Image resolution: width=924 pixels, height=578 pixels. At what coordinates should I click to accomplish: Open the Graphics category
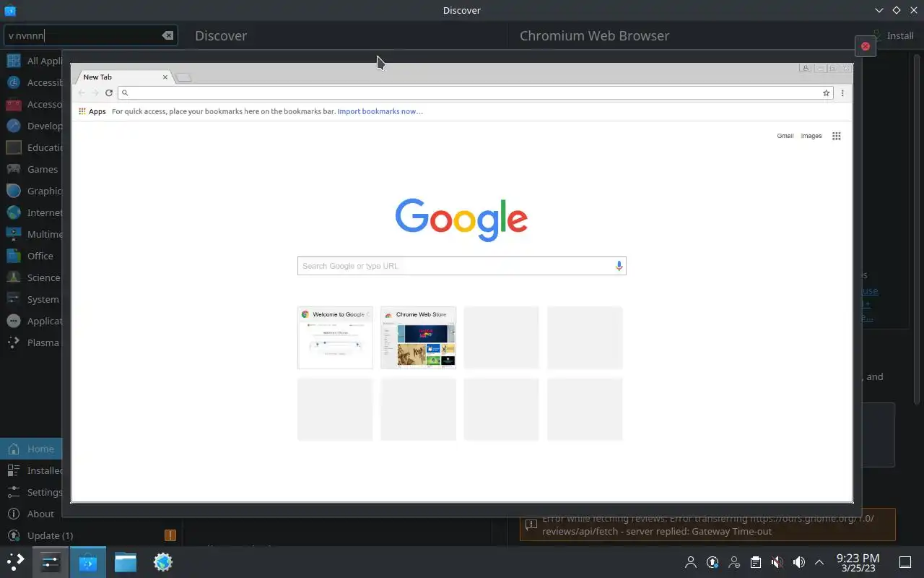coord(32,191)
